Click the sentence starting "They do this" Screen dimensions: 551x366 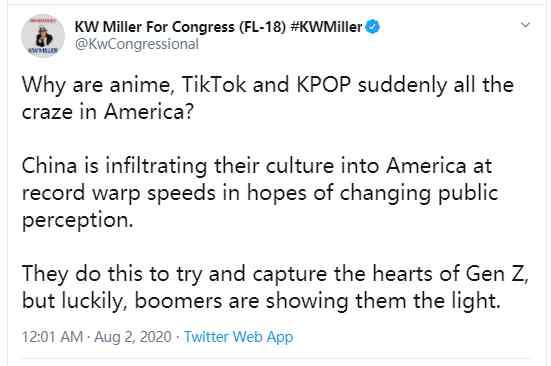coord(275,287)
